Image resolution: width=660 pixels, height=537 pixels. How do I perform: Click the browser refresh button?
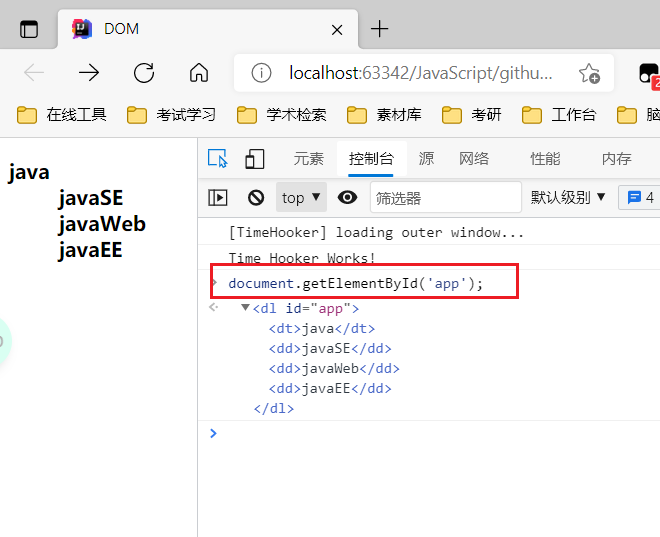point(144,72)
